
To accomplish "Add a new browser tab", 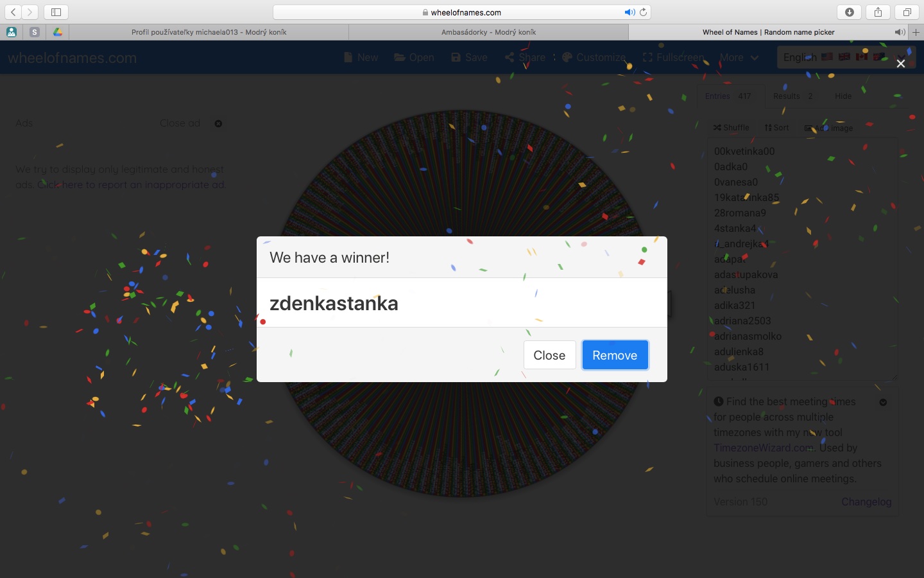I will click(x=916, y=32).
